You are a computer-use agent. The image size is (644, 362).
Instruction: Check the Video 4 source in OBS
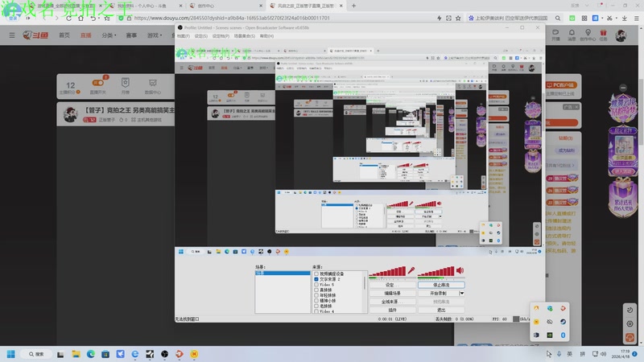pyautogui.click(x=316, y=311)
